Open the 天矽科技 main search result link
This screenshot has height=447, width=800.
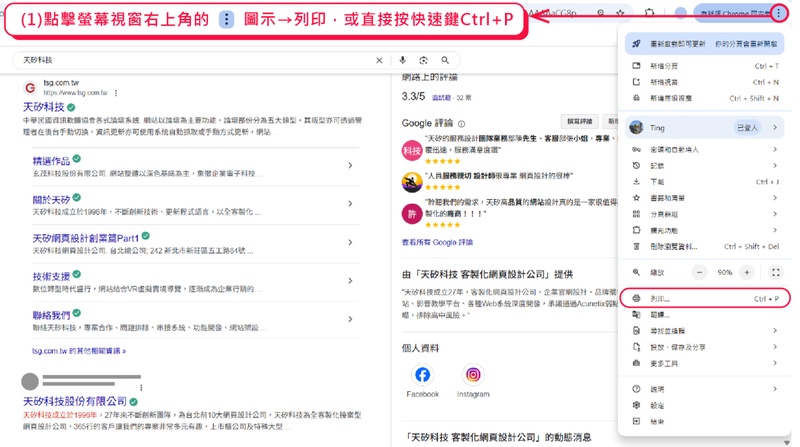click(x=44, y=107)
